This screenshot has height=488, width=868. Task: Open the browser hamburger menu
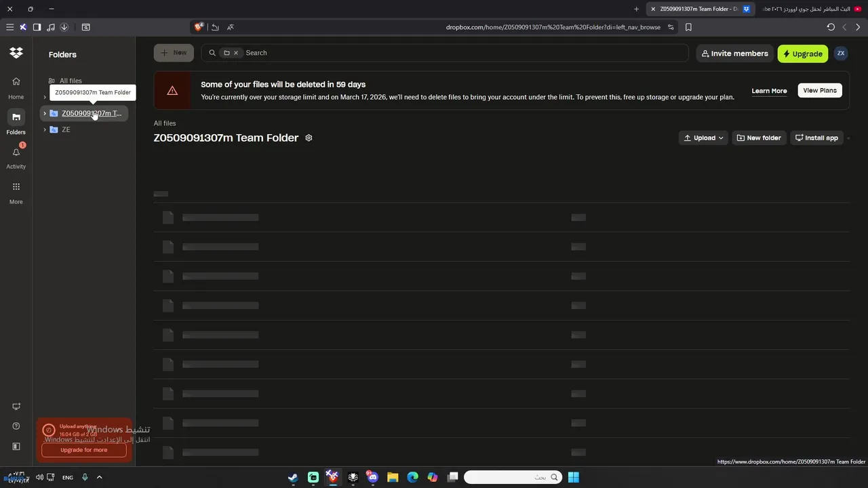pos(9,27)
